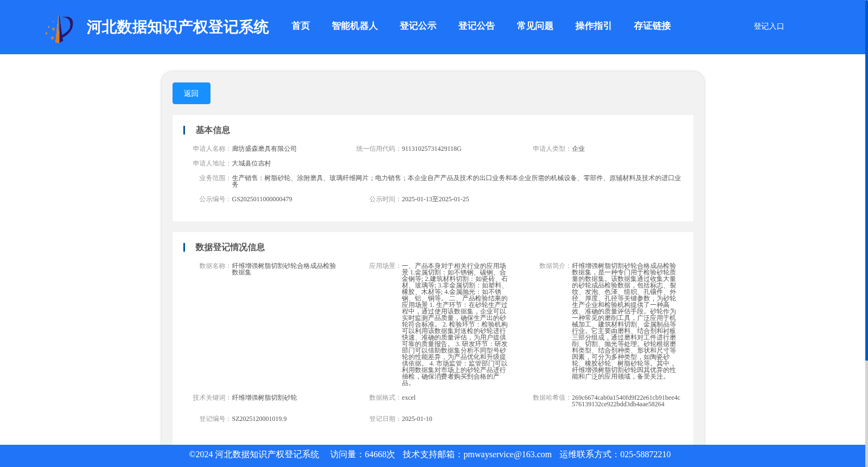
Task: Select registration number SZ2025120001019.9
Action: point(259,419)
